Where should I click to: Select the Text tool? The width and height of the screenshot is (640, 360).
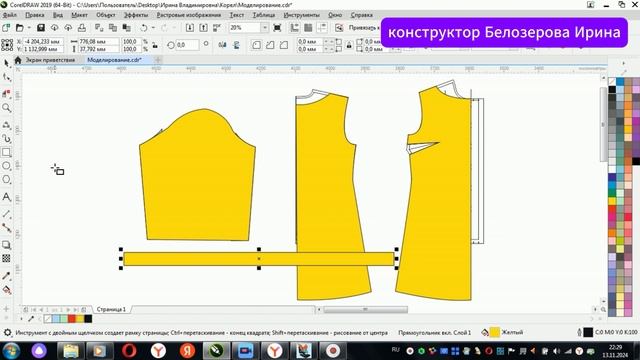[7, 197]
